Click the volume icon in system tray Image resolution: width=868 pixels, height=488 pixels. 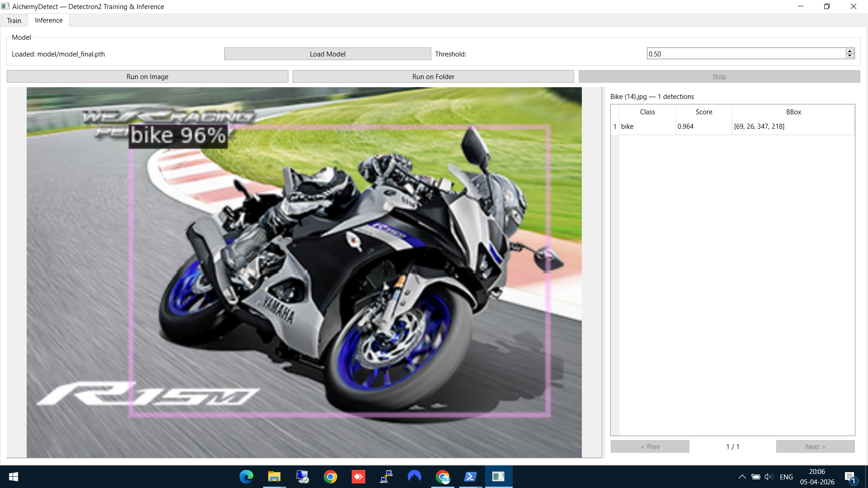coord(769,477)
